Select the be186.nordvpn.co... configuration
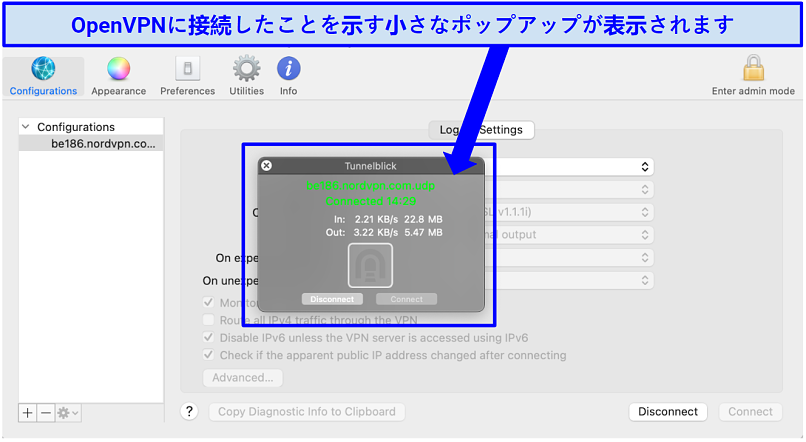806x442 pixels. pyautogui.click(x=91, y=143)
